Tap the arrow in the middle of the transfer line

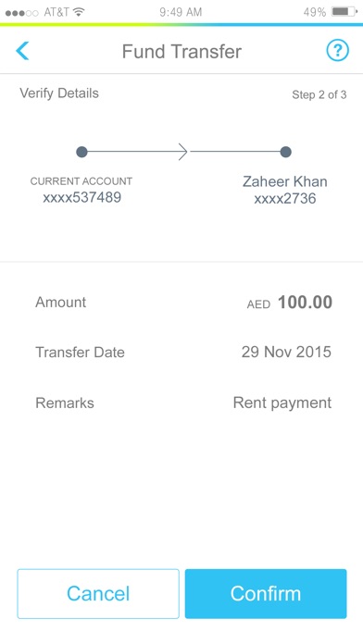[183, 152]
